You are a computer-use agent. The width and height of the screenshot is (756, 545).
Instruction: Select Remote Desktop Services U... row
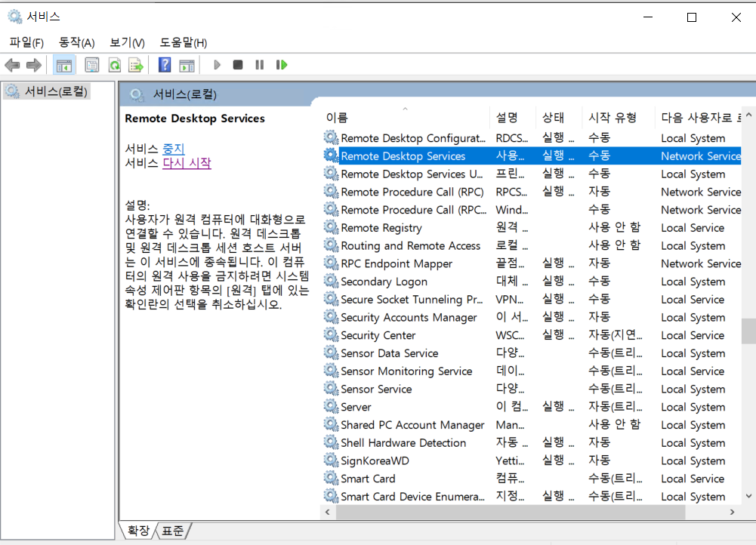(x=532, y=174)
